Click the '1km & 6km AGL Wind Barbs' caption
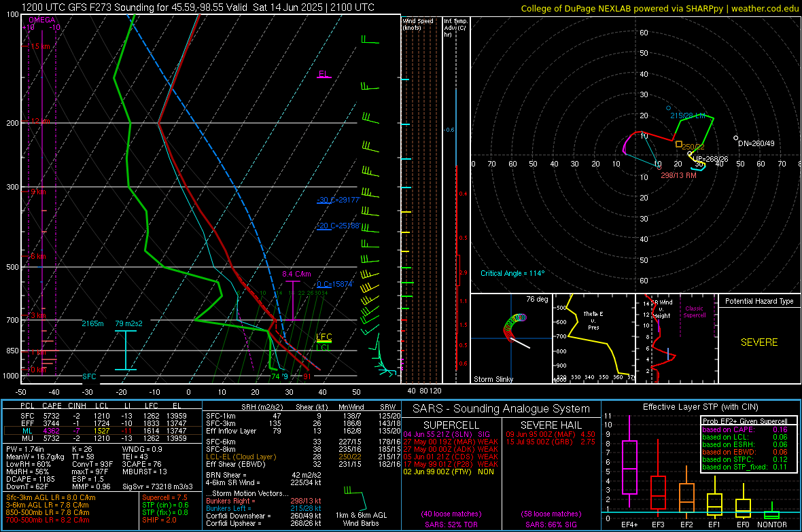 click(x=361, y=519)
